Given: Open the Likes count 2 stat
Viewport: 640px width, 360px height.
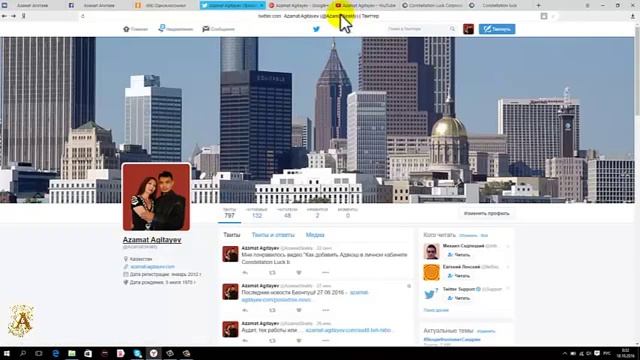Looking at the screenshot, I should pyautogui.click(x=317, y=213).
